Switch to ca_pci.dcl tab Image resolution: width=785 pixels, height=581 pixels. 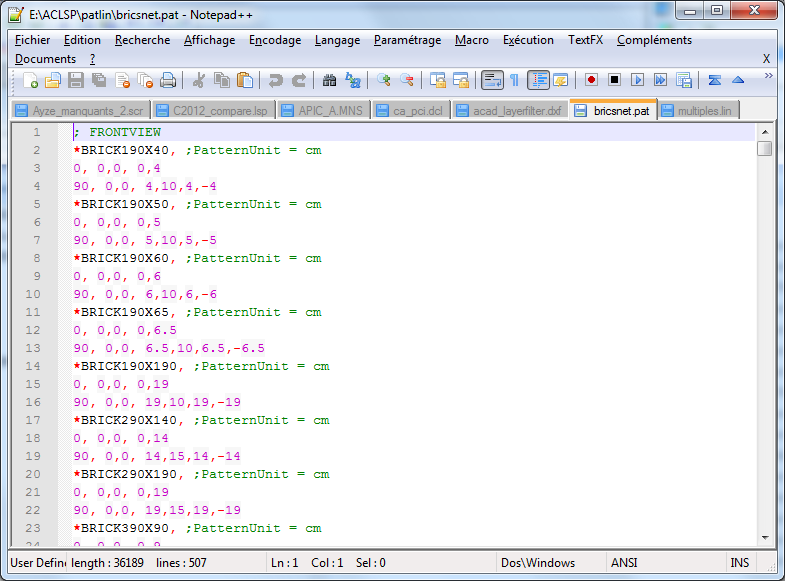(411, 111)
